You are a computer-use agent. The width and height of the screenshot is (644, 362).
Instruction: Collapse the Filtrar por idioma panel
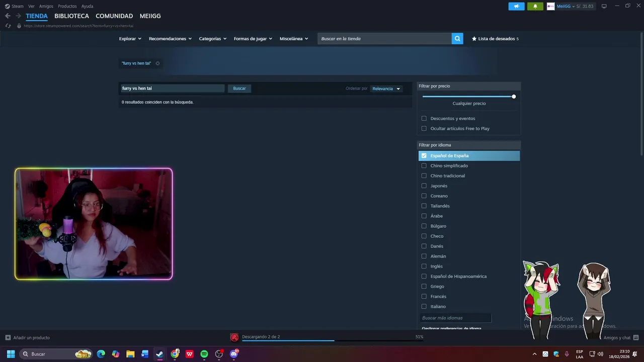[x=469, y=145]
